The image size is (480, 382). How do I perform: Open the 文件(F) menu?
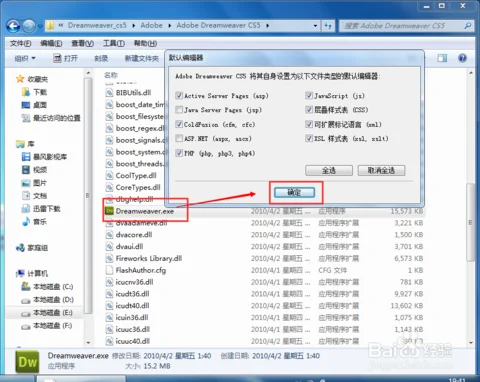pos(20,43)
